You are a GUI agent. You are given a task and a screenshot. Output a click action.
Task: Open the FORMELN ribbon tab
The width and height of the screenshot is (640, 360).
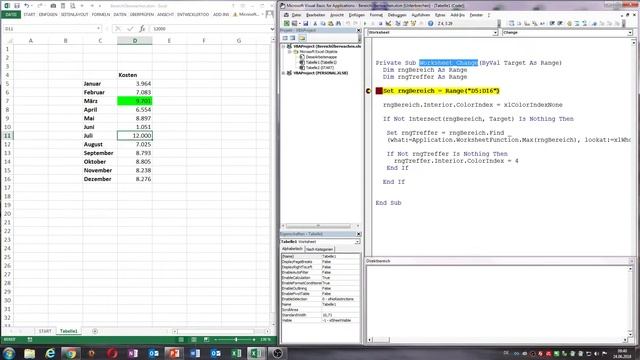pyautogui.click(x=100, y=14)
